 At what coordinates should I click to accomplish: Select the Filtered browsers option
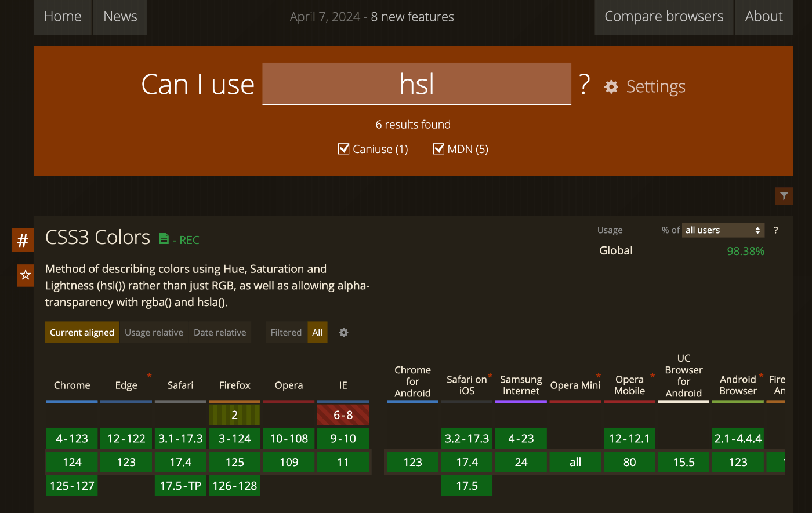tap(286, 333)
